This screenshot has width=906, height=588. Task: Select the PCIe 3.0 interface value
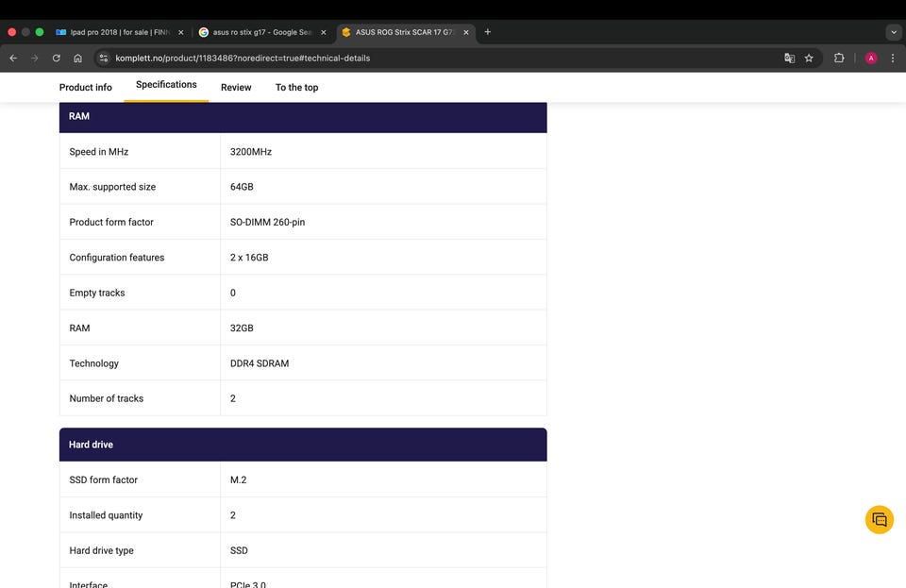click(248, 584)
